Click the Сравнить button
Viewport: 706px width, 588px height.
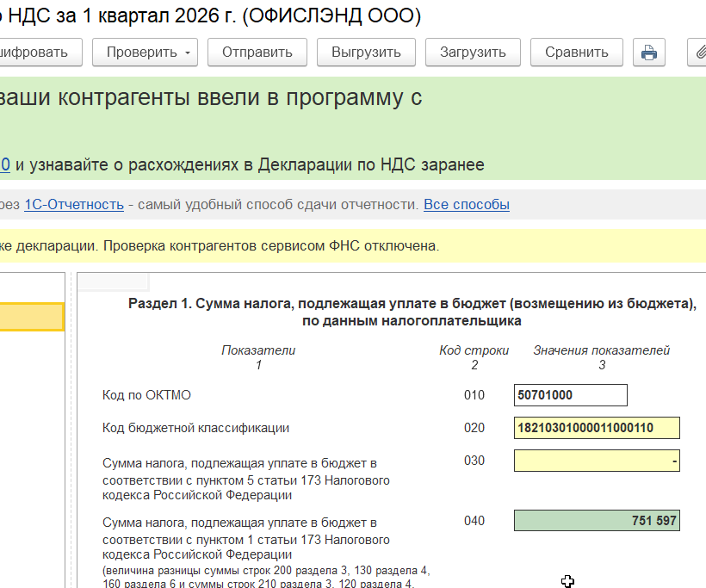tap(577, 53)
